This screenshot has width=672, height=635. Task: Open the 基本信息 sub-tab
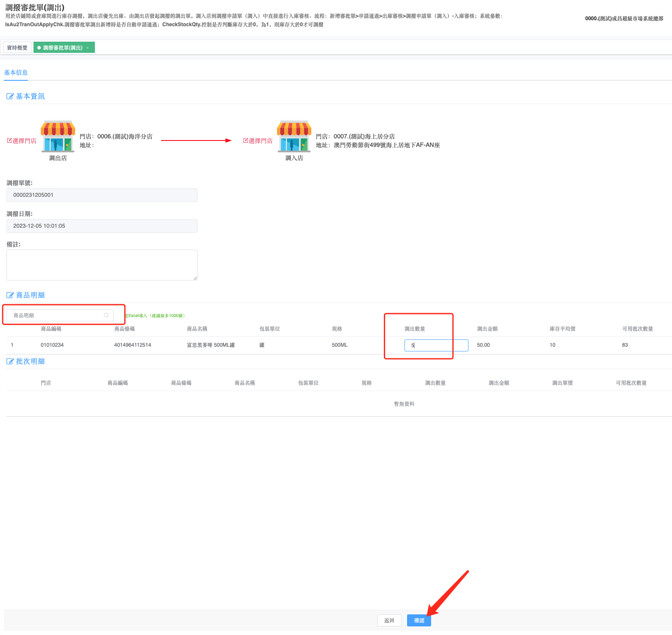16,73
